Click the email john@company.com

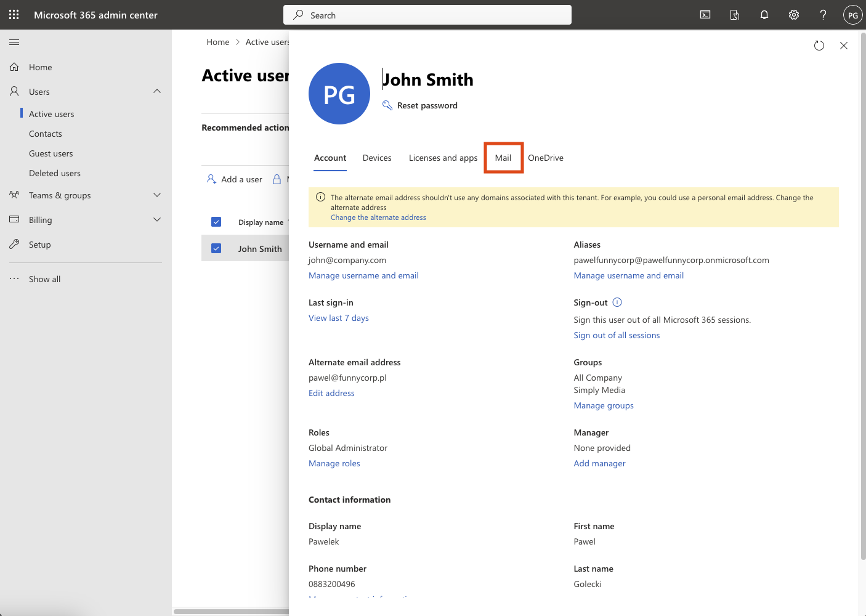[x=347, y=260]
